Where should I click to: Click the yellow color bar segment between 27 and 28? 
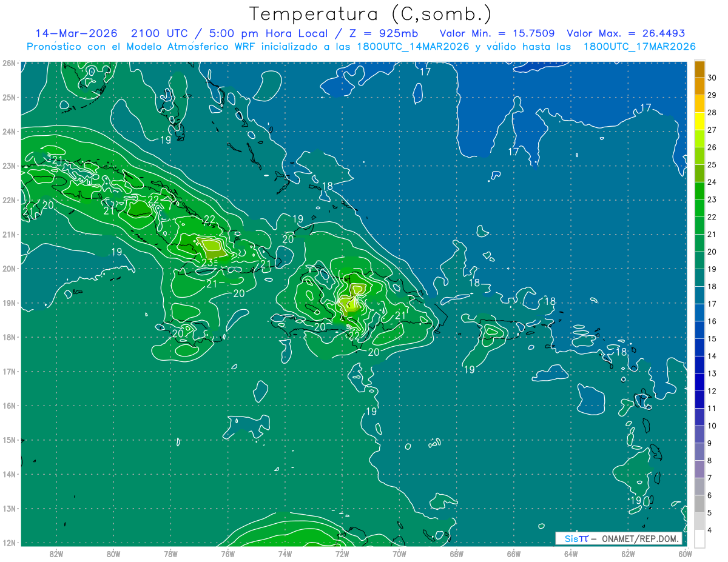tap(699, 121)
